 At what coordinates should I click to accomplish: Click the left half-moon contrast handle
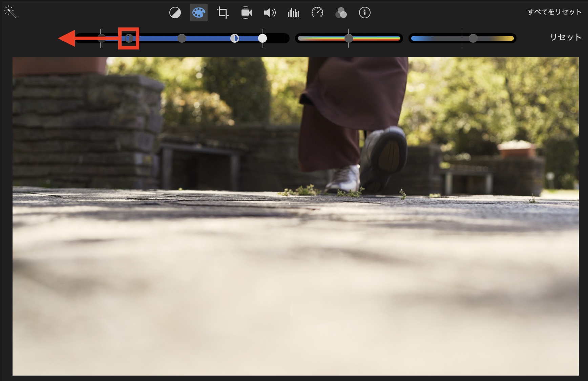point(129,38)
